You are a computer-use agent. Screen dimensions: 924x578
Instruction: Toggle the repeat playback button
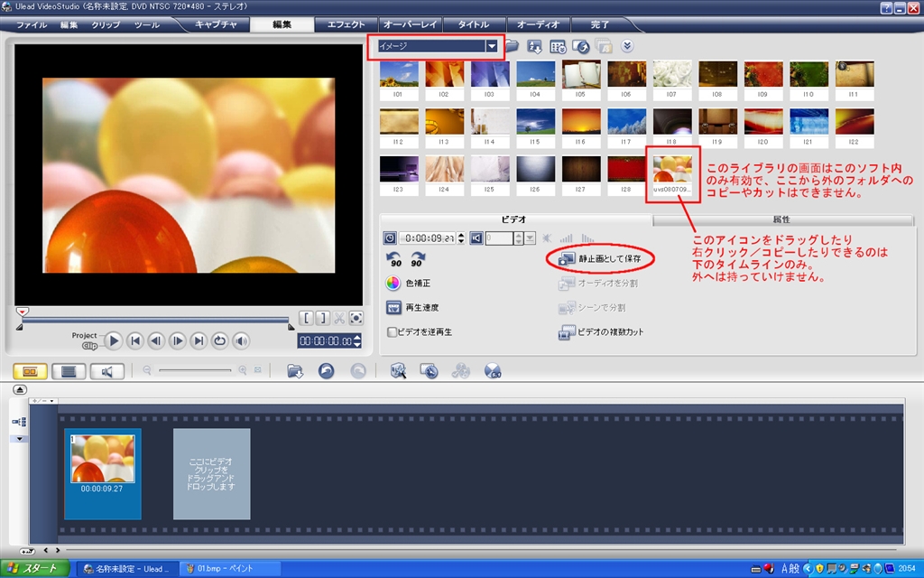220,340
